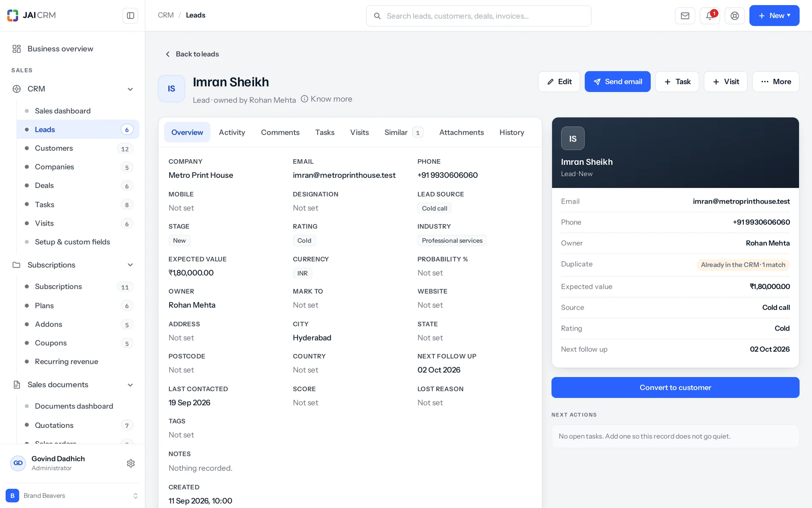Click the back arrow to leads
812x508 pixels.
click(x=167, y=54)
